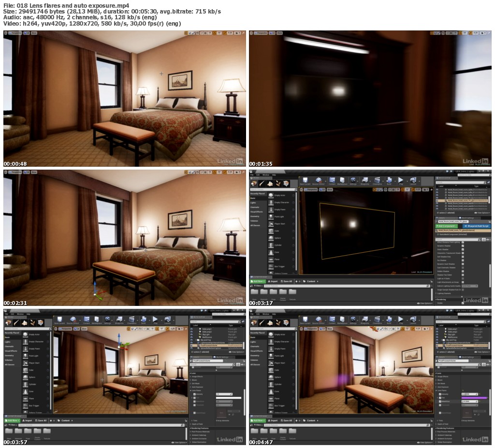Select Foliage mode icon in 00:03:57 frame
The image size is (495, 448).
pyautogui.click(x=32, y=323)
